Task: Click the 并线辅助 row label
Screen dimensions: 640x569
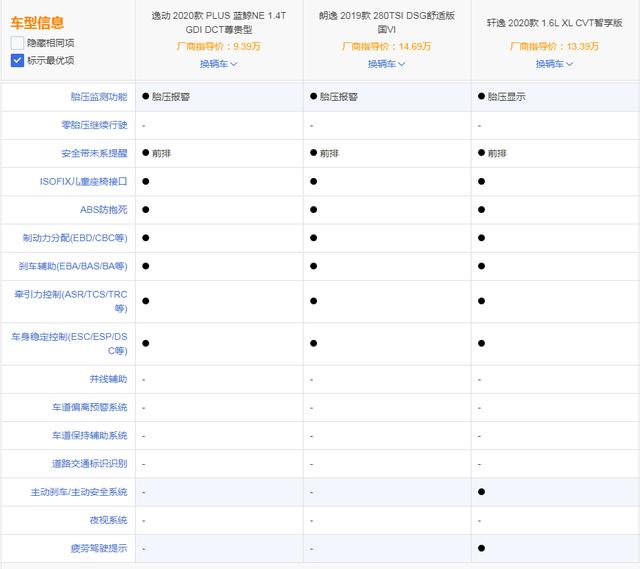Action: [108, 379]
